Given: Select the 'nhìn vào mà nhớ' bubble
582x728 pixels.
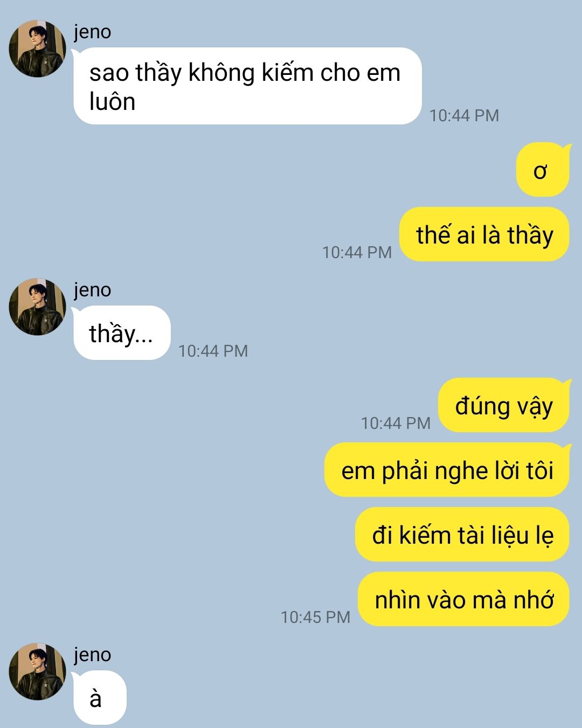Looking at the screenshot, I should tap(463, 599).
